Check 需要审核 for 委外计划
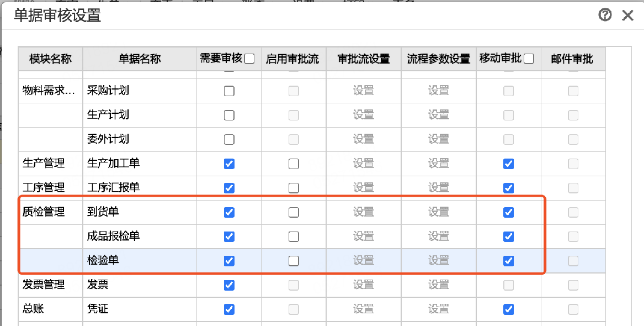 click(229, 139)
